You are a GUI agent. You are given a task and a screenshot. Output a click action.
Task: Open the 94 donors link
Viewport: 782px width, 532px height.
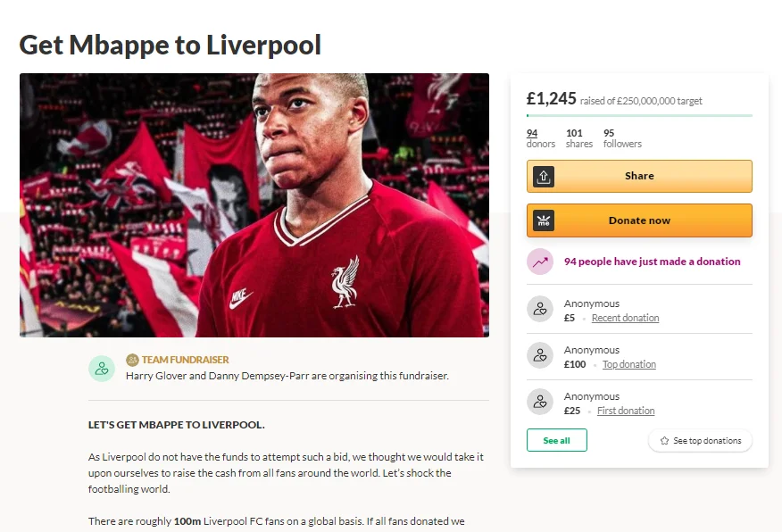tap(532, 133)
